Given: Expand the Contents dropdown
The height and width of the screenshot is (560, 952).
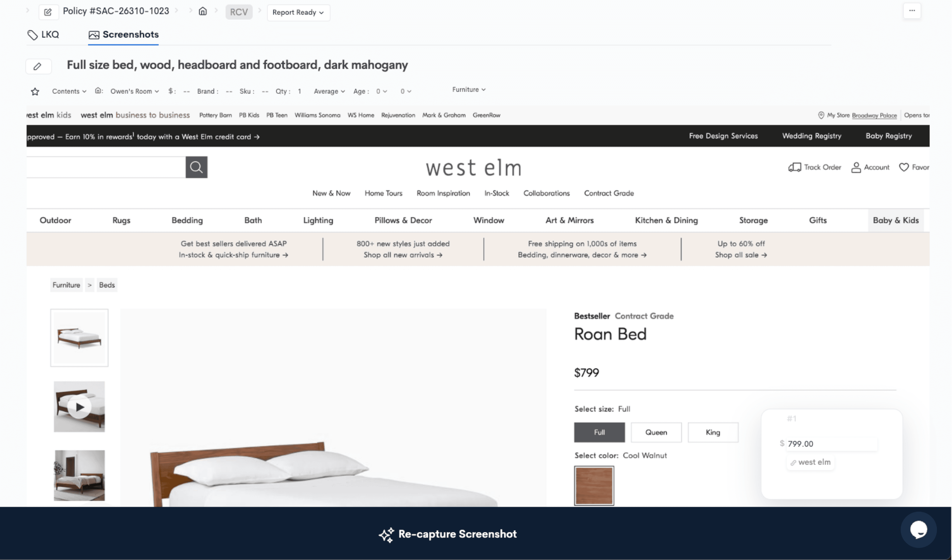Looking at the screenshot, I should [68, 91].
